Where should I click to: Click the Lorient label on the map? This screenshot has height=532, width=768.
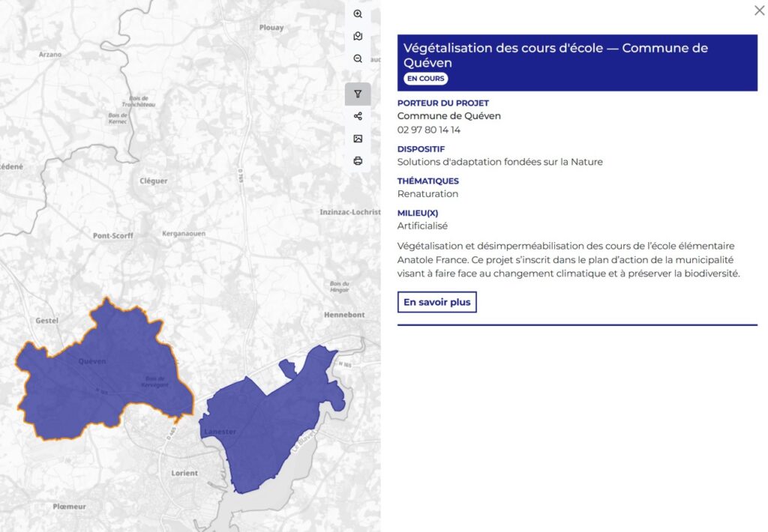pyautogui.click(x=184, y=473)
